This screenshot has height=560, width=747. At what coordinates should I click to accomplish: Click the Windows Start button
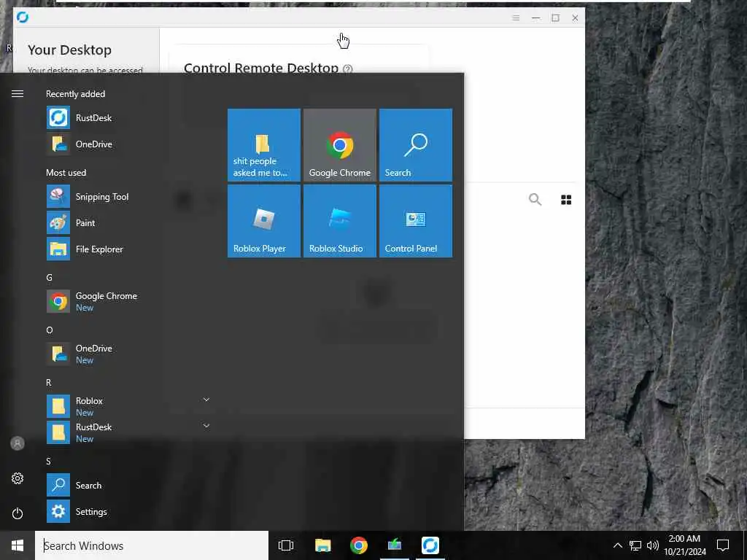point(18,545)
